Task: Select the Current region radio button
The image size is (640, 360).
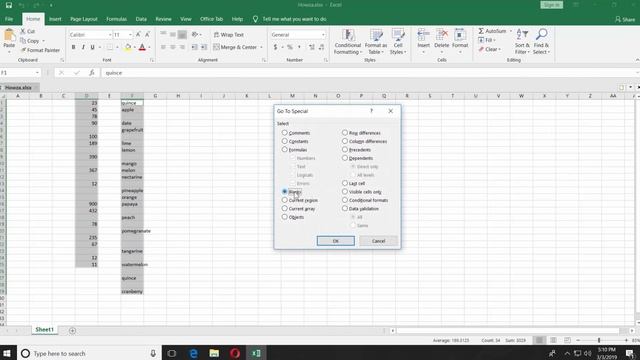Action: pyautogui.click(x=284, y=200)
